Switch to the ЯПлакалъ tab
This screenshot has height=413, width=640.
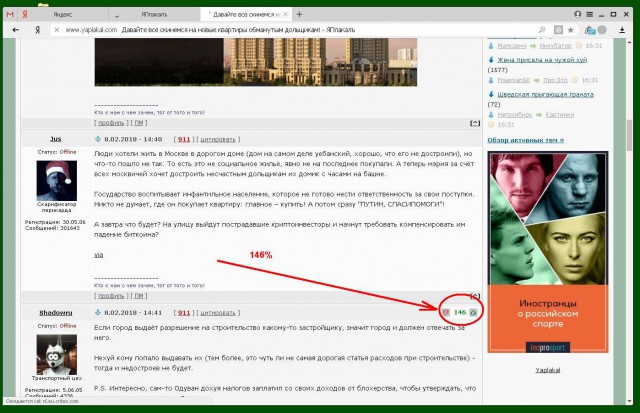[x=154, y=14]
